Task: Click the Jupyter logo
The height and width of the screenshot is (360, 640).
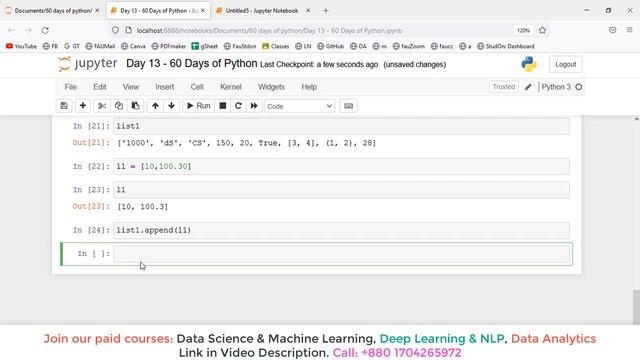Action: (x=88, y=64)
